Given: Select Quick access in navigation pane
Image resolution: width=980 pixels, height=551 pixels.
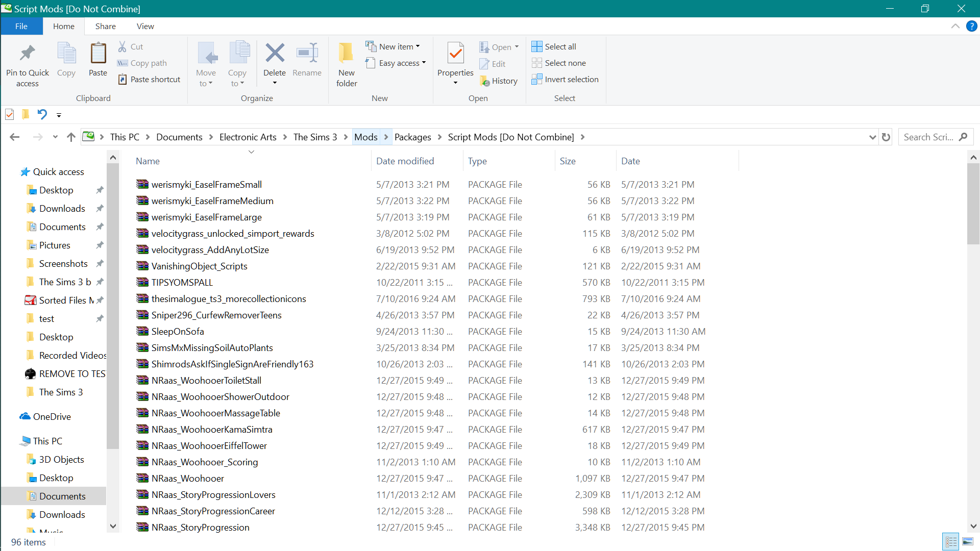Looking at the screenshot, I should tap(58, 172).
